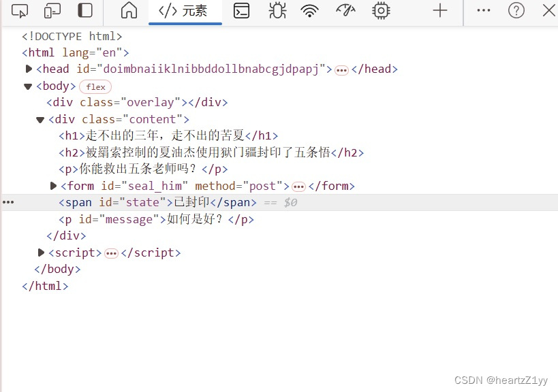558x392 pixels.
Task: Select the p 你能救出五条老师吗 node
Action: click(x=143, y=169)
